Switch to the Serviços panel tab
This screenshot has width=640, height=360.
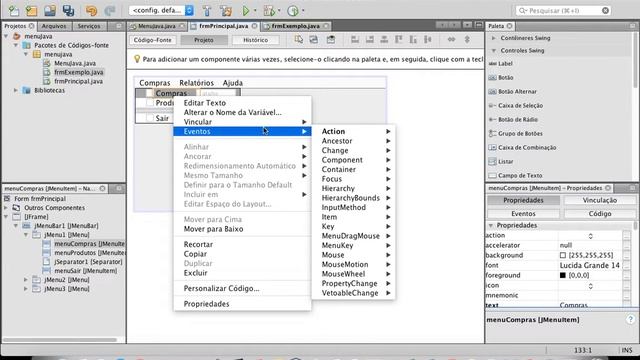point(89,26)
